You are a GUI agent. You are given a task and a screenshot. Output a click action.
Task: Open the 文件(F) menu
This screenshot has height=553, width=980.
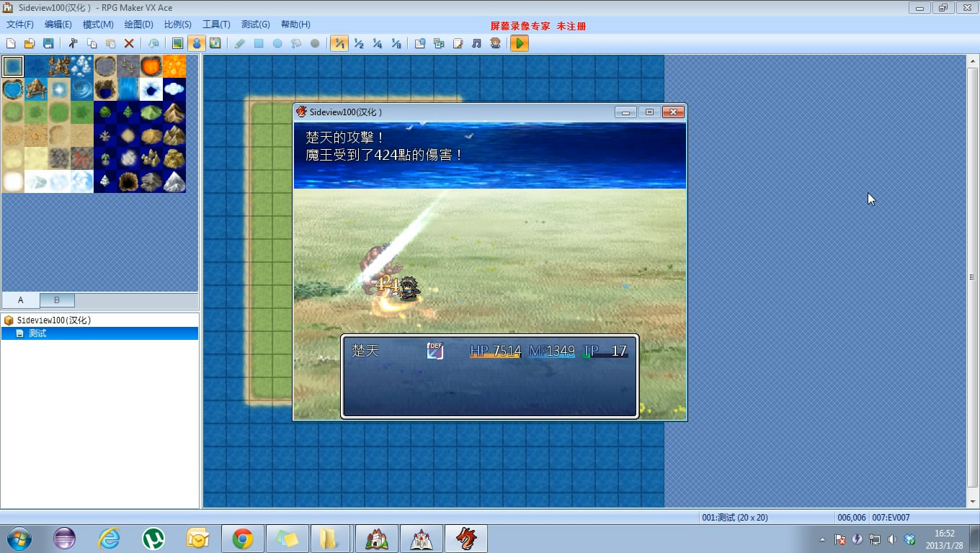[20, 24]
